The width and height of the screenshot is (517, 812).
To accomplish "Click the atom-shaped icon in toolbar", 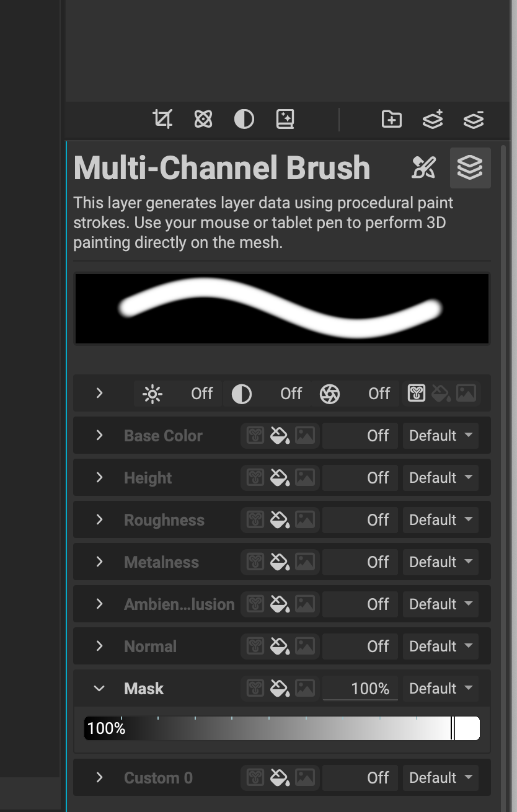I will 203,118.
